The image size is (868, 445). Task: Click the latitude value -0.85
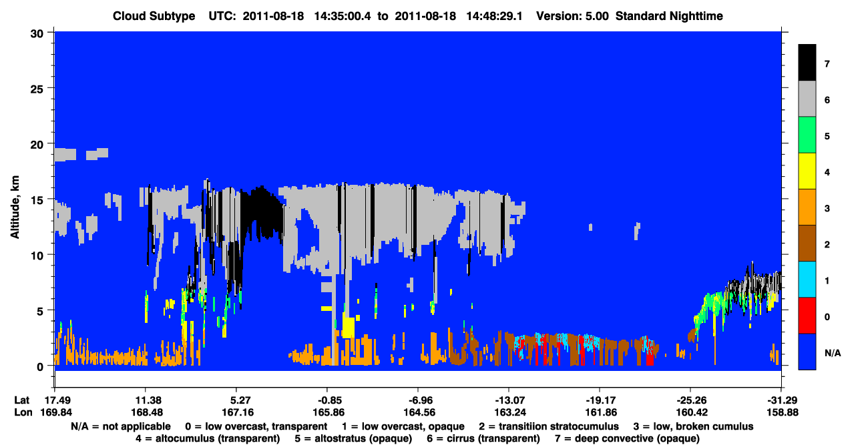pyautogui.click(x=327, y=400)
